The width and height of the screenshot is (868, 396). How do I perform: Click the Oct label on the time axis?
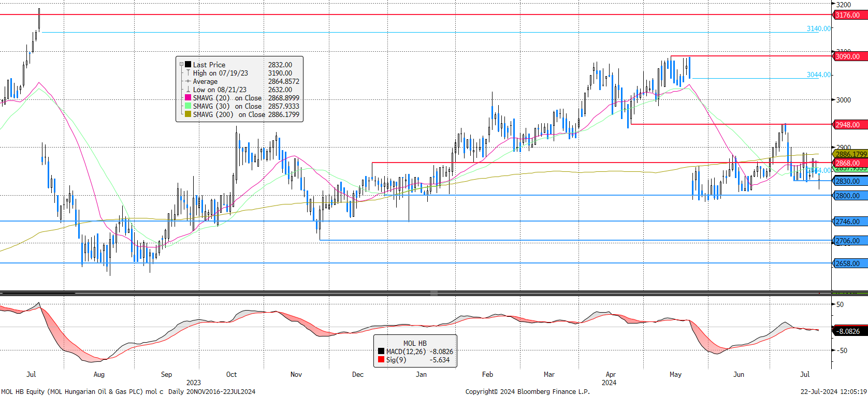coord(232,374)
